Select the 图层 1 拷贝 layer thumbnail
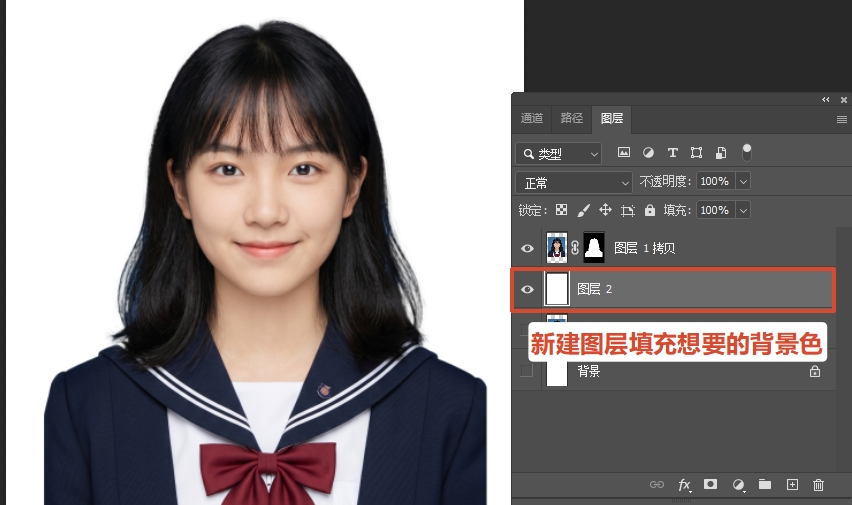This screenshot has height=505, width=852. point(556,248)
